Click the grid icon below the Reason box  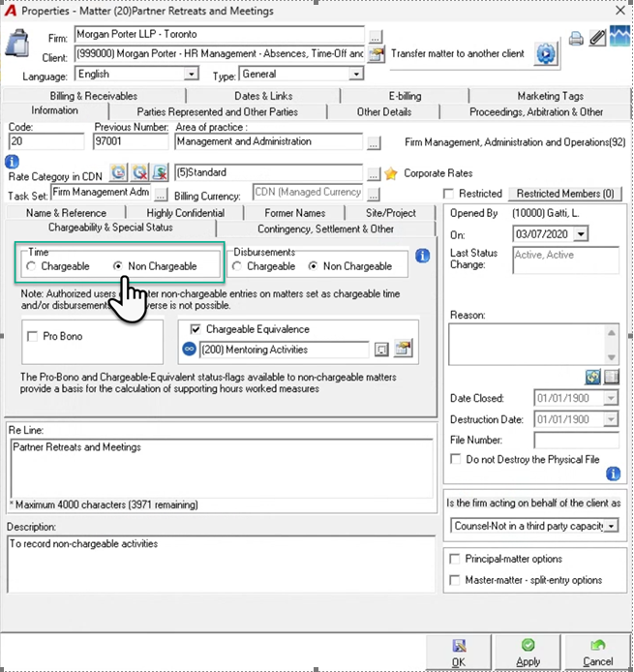tap(612, 377)
